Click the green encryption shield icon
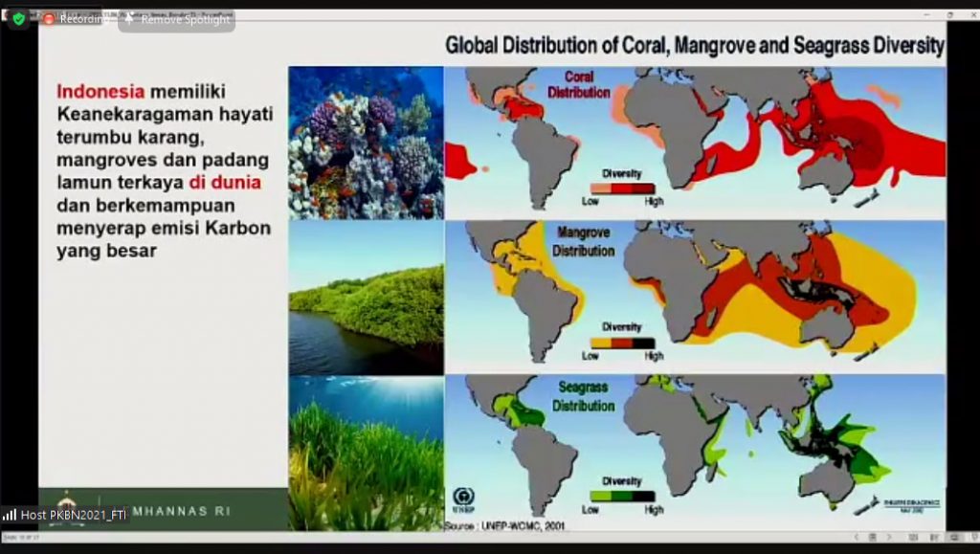 (x=18, y=18)
